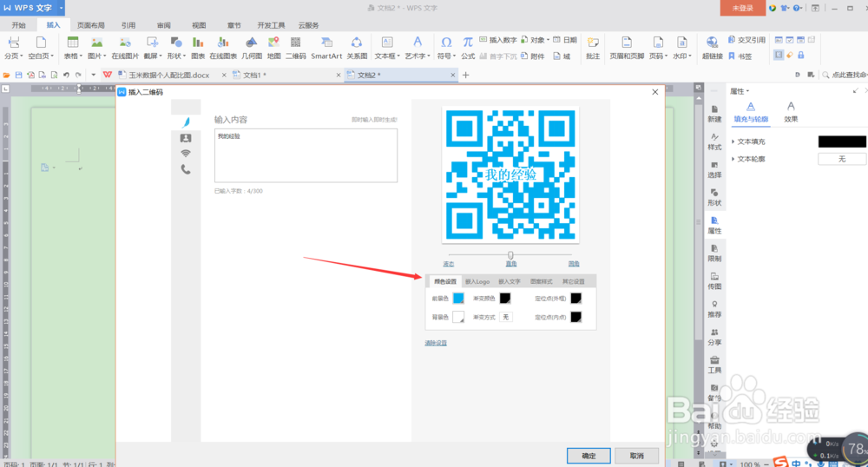
Task: Open the 渐变方式 gradient mode selector
Action: click(506, 317)
